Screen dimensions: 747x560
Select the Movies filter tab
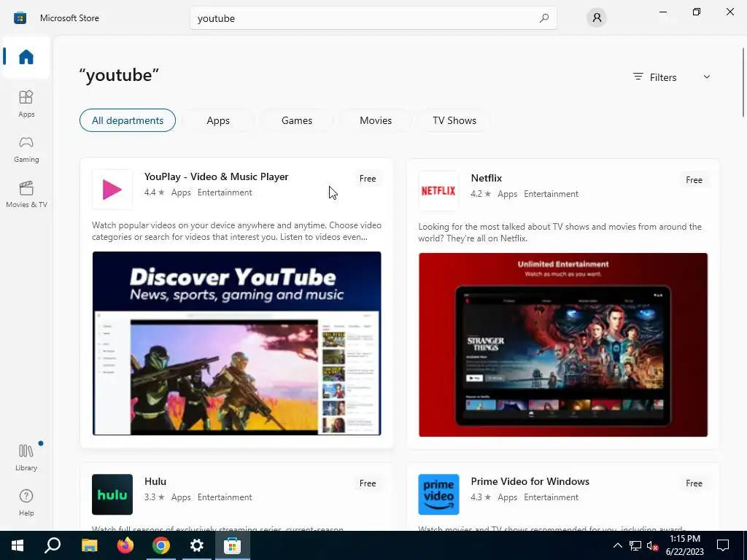376,120
